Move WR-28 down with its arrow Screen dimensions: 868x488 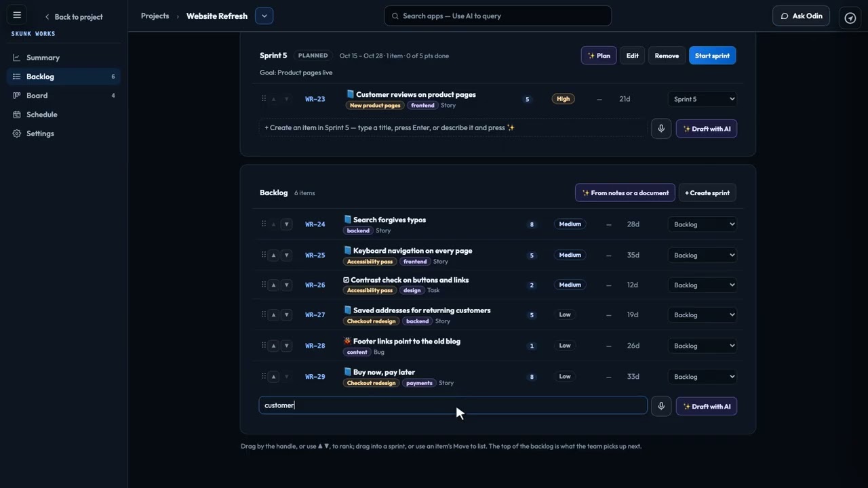[286, 346]
